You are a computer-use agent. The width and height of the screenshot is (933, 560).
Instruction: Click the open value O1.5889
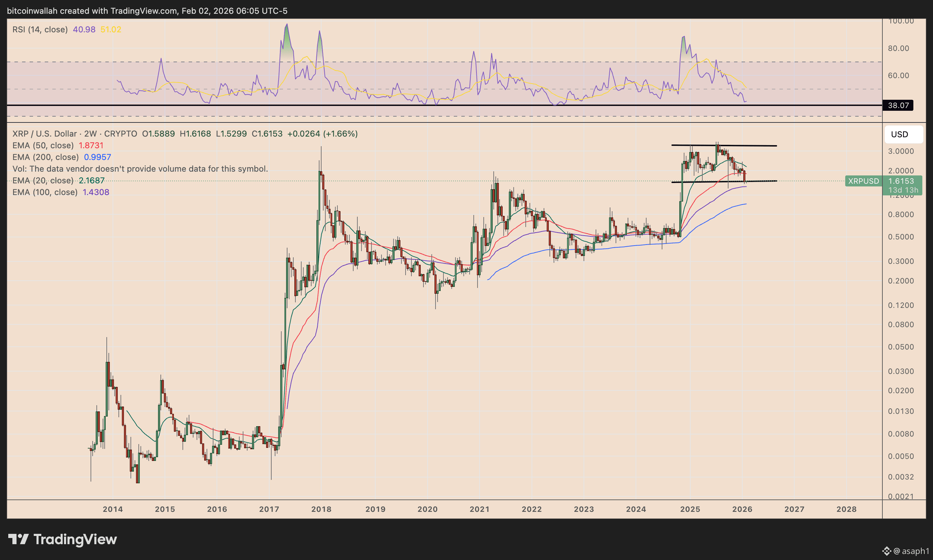point(158,133)
